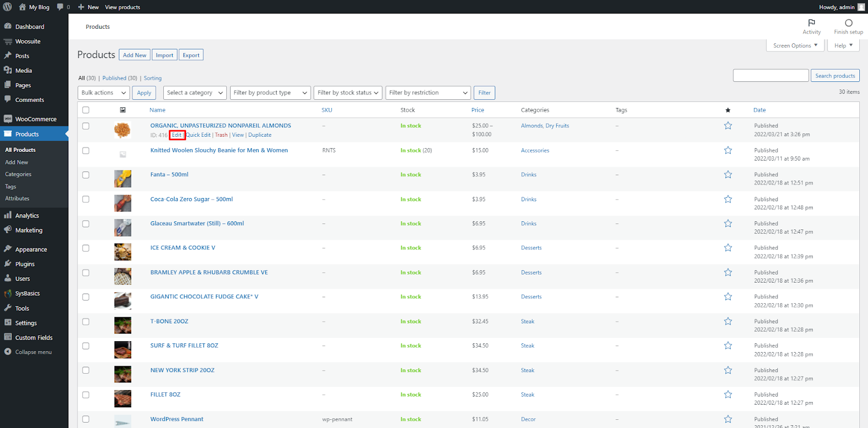Select the Almonds product checkbox

pyautogui.click(x=86, y=126)
